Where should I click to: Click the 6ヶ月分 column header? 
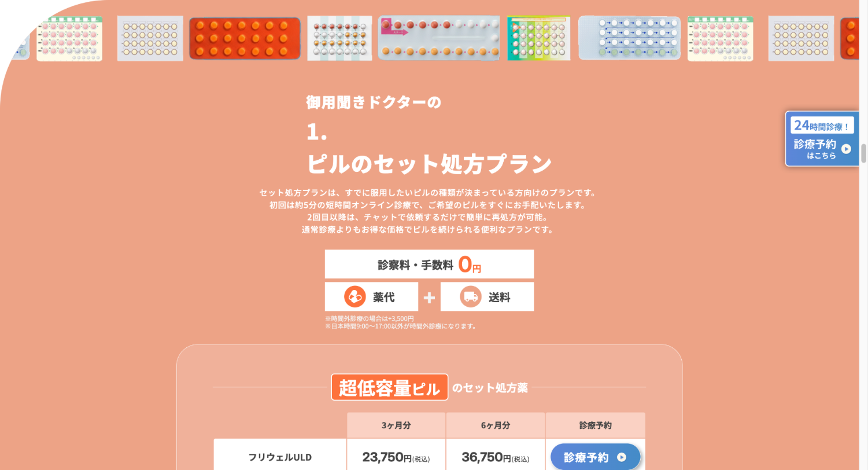coord(496,425)
